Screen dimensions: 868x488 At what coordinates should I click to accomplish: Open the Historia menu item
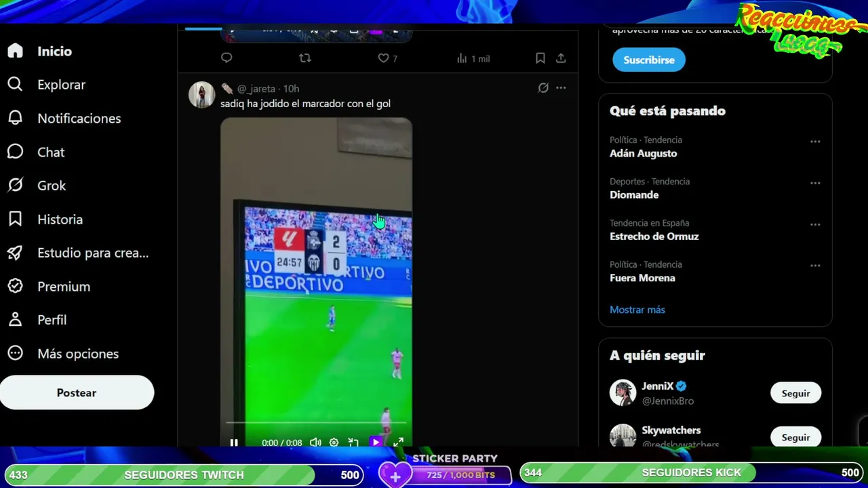tap(60, 219)
